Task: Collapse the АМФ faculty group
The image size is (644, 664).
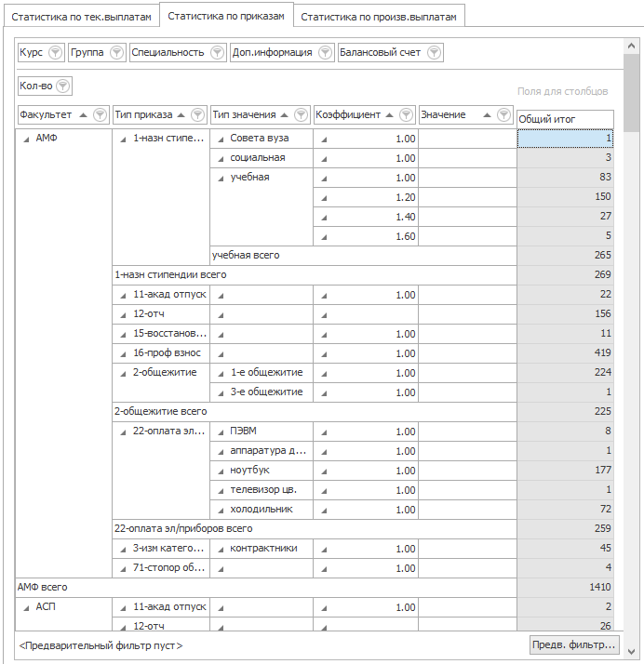Action: 26,139
